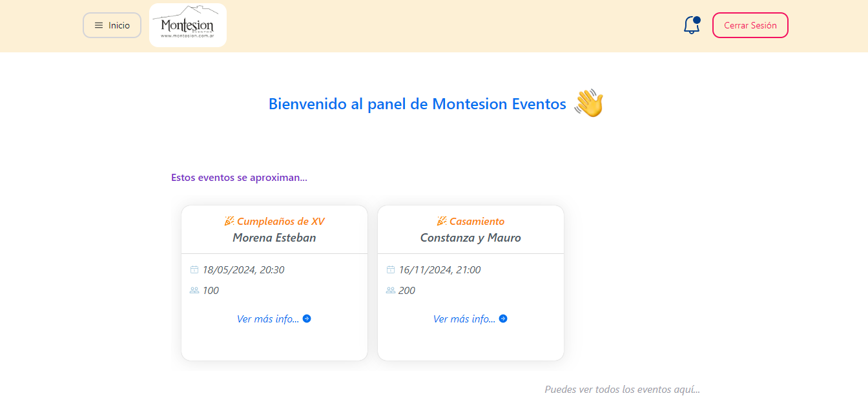Screen dimensions: 868x409
Task: Click party popper icon on Casamiento card
Action: click(x=442, y=221)
